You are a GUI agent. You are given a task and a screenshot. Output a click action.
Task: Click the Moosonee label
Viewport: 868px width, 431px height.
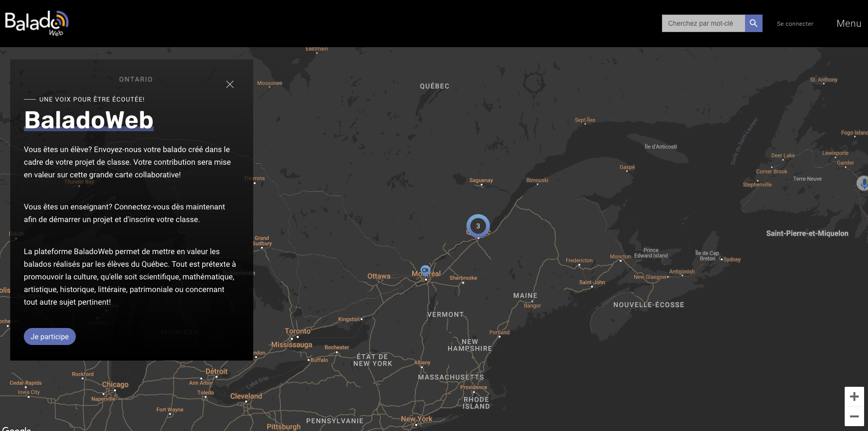269,83
